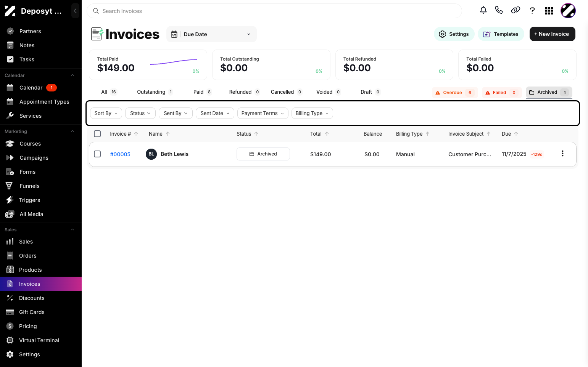
Task: Open the Due Date dropdown
Action: coord(211,34)
